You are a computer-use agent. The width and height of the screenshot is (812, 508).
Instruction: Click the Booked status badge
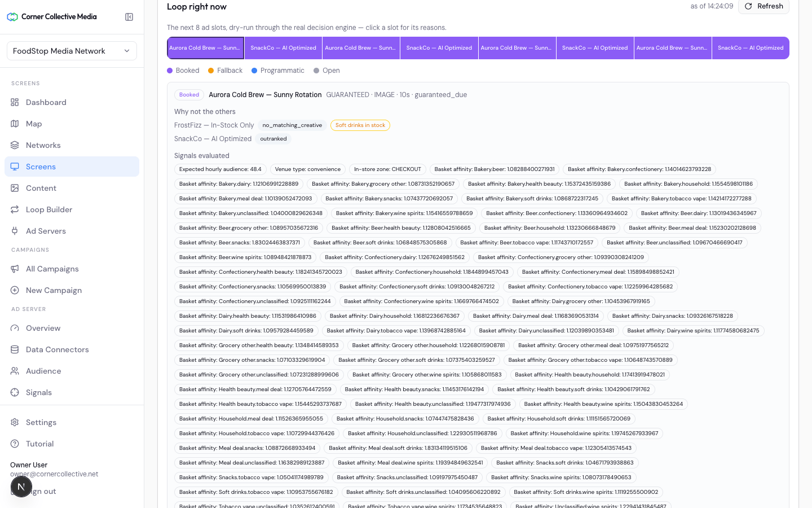(189, 95)
